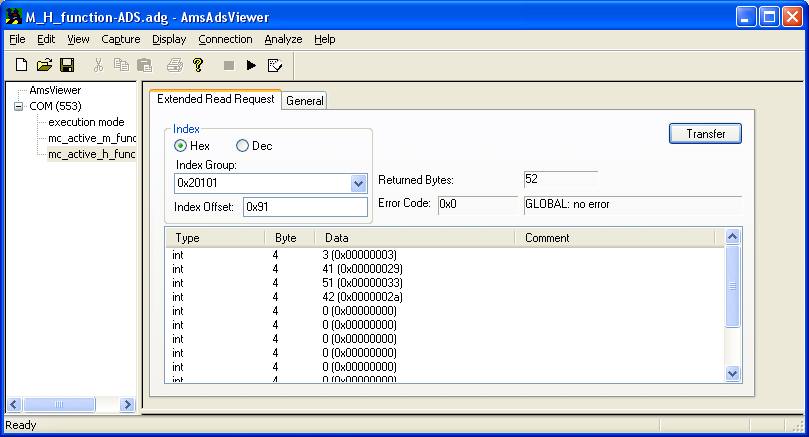Select the Hex radio button
This screenshot has height=437, width=809.
[180, 146]
